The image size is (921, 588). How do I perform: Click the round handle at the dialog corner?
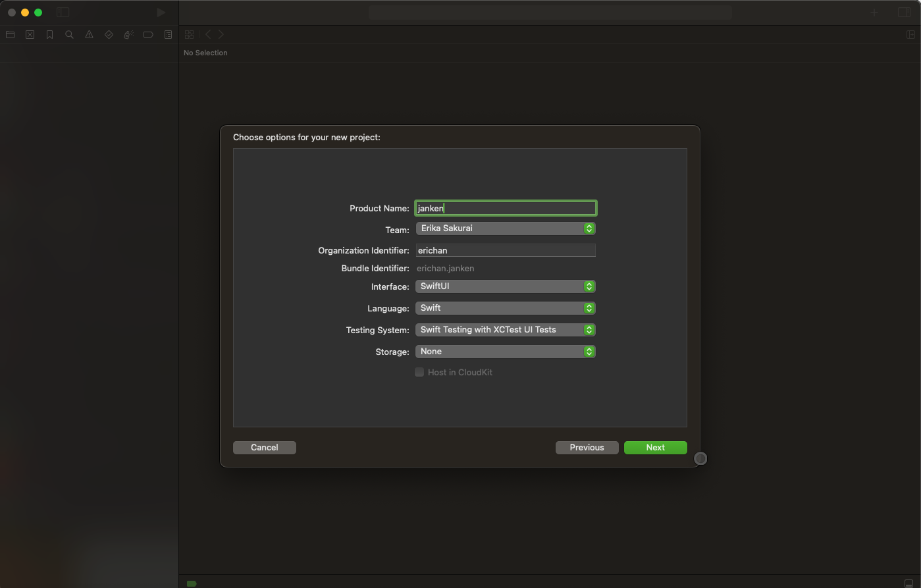pyautogui.click(x=700, y=458)
